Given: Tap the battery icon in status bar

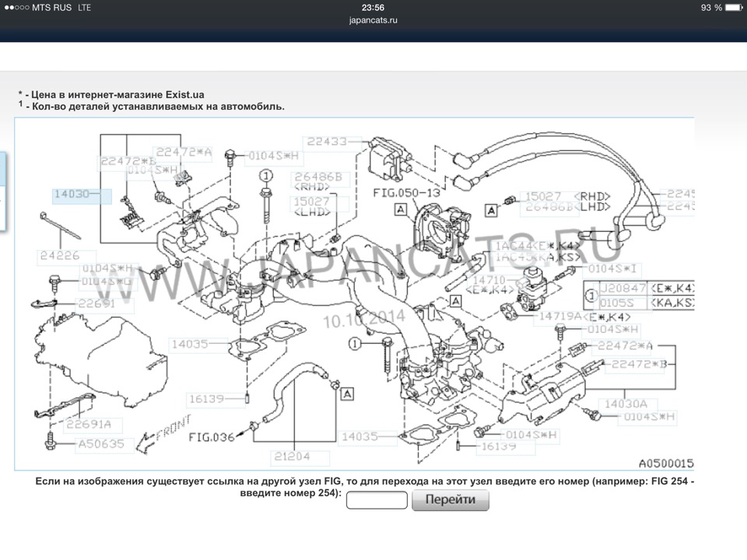Looking at the screenshot, I should point(734,8).
